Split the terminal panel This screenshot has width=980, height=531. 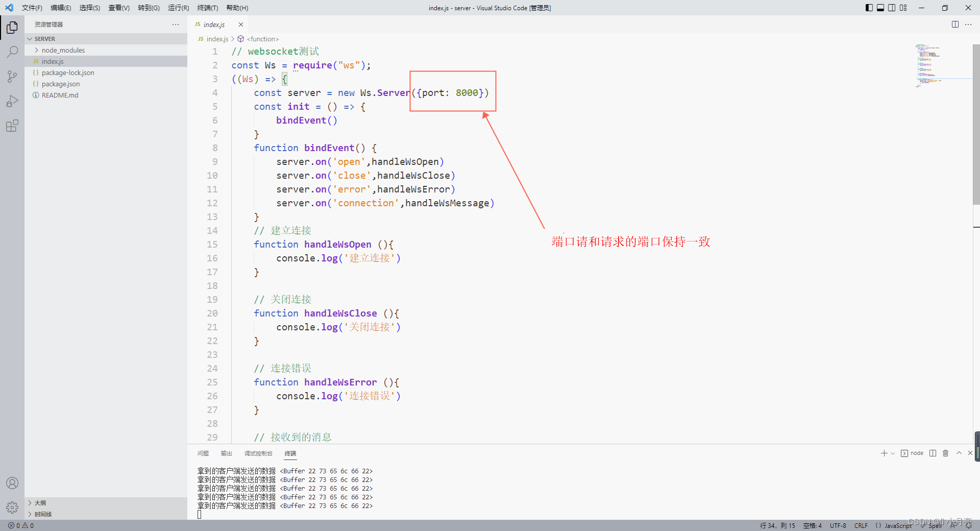coord(933,453)
